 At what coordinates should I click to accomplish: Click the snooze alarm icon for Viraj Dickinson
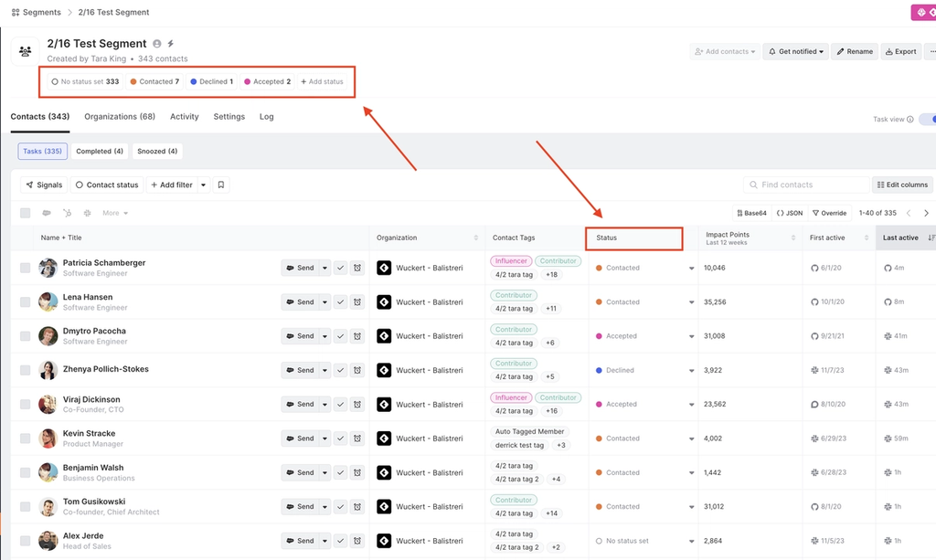coord(357,404)
